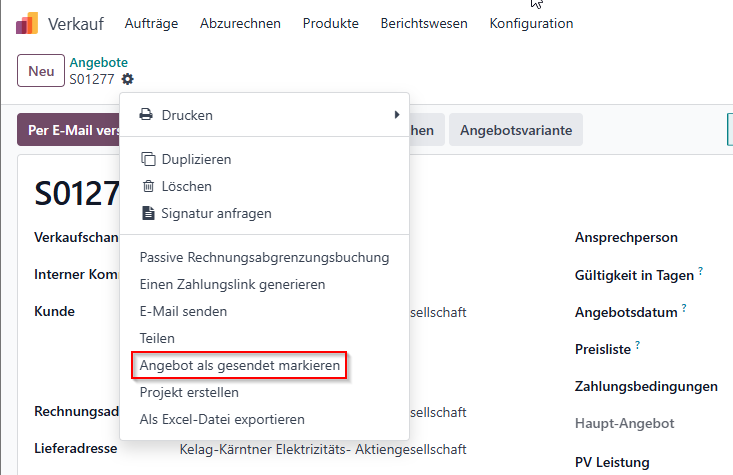Open the Berichtswesen menu

coord(424,23)
